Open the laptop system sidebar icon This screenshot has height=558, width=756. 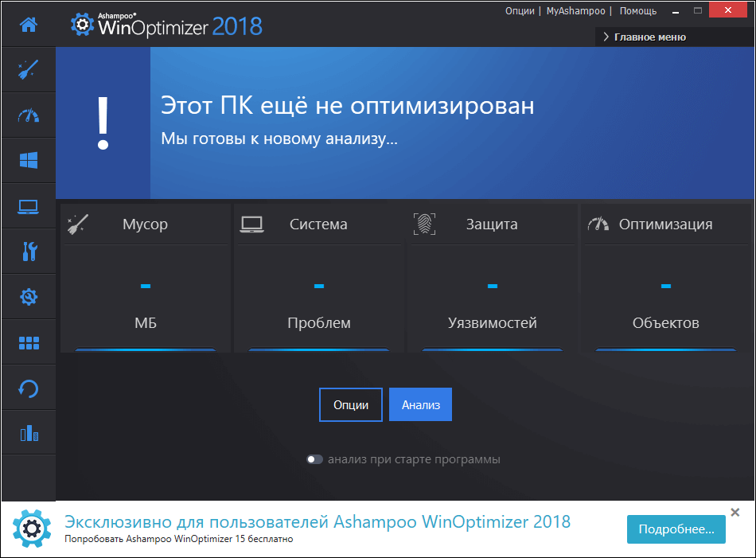tap(29, 206)
